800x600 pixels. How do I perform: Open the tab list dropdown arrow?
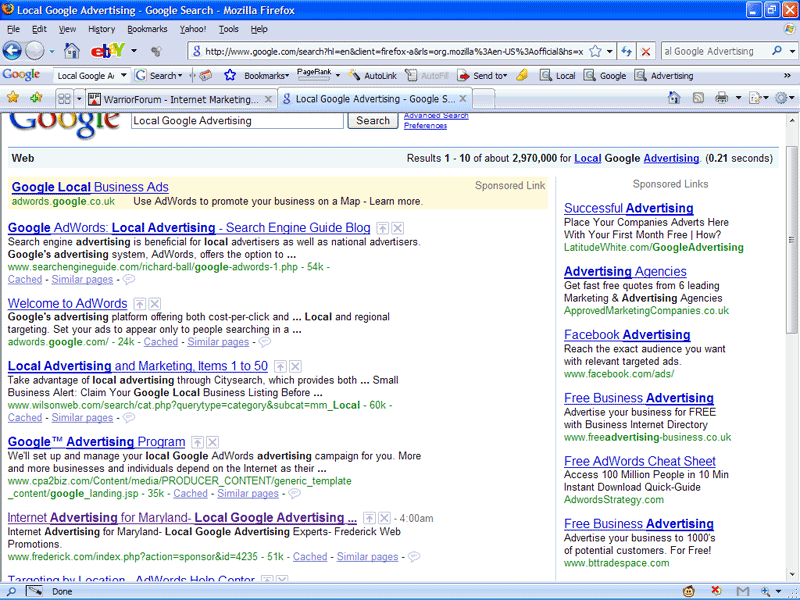click(79, 98)
